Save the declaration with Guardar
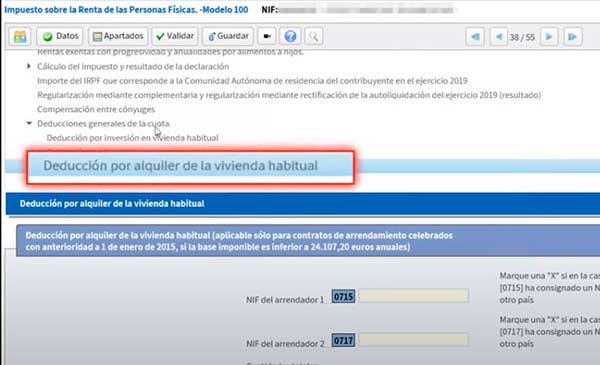Screen dimensions: 600x365 228,36
